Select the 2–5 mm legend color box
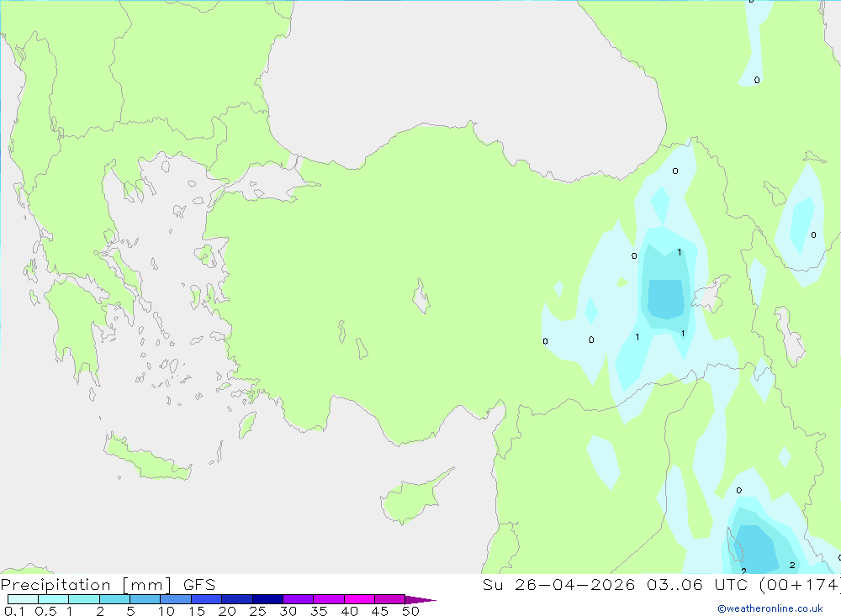Image resolution: width=841 pixels, height=616 pixels. click(114, 599)
